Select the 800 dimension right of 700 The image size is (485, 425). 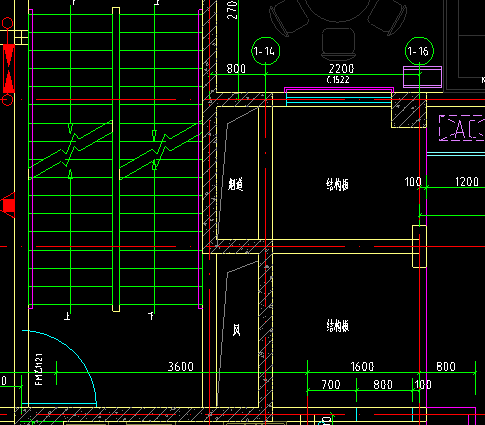383,385
